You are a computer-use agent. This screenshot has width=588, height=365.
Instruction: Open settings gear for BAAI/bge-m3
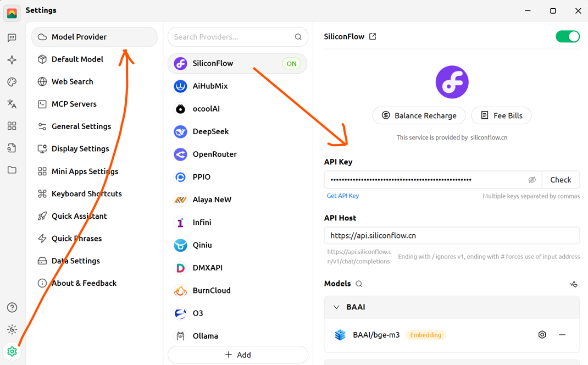(542, 335)
